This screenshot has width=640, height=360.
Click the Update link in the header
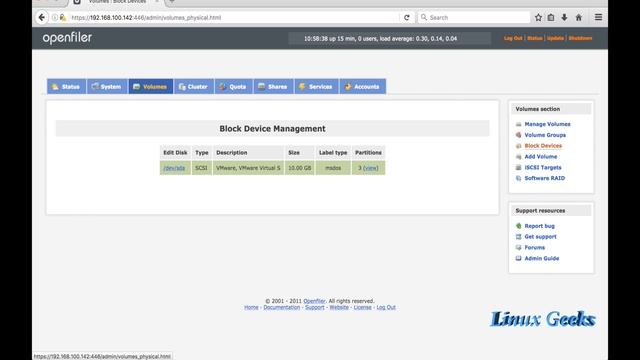click(x=555, y=38)
